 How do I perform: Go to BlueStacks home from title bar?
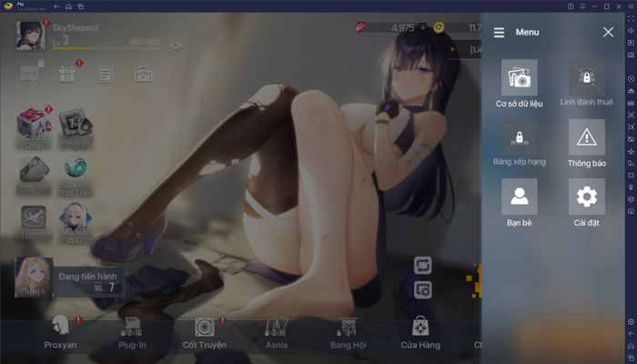point(68,6)
